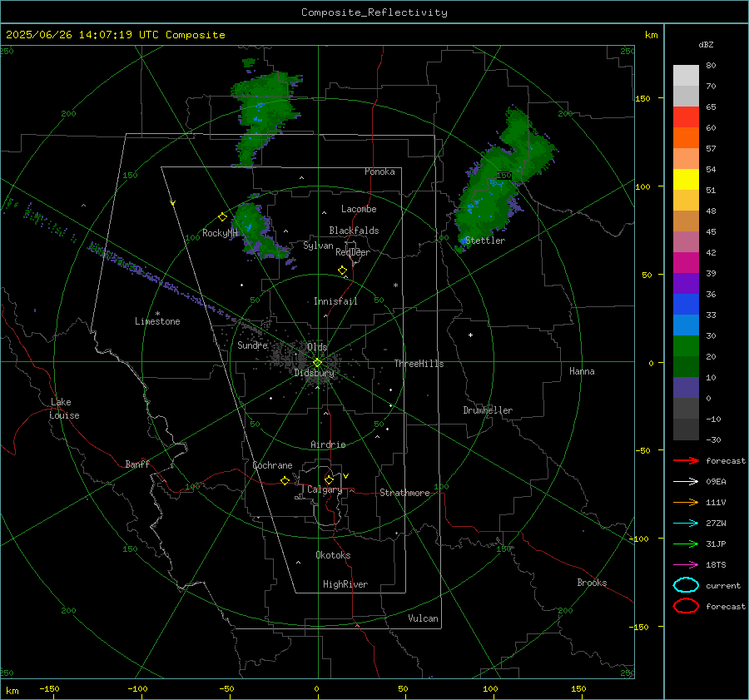Click the Banff label
749x700 pixels.
pyautogui.click(x=137, y=464)
